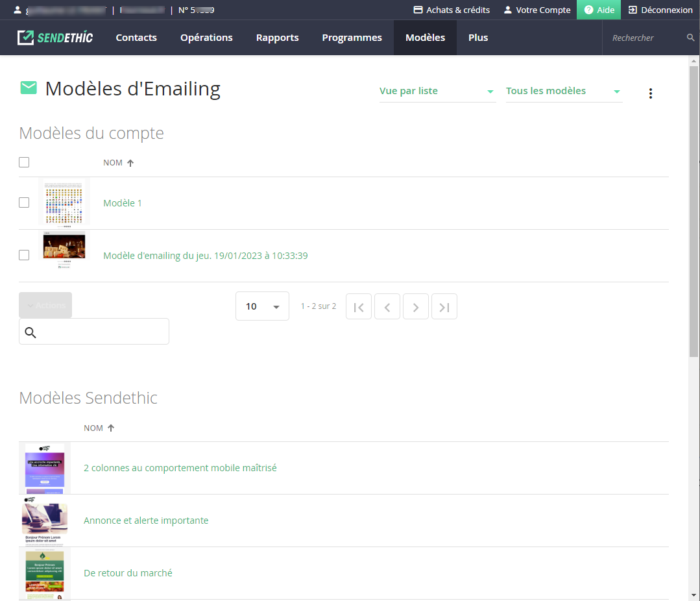Check the select-all box above the template list
700x601 pixels.
click(24, 162)
